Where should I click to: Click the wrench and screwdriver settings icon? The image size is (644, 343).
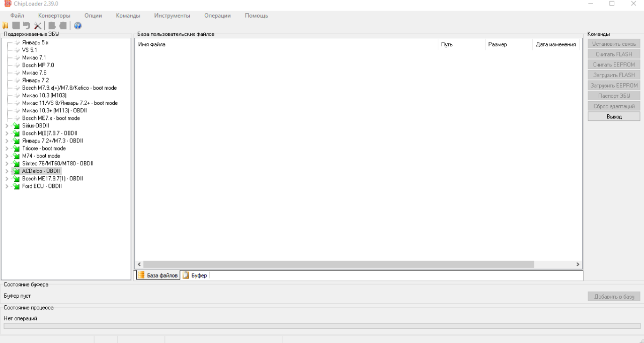38,26
